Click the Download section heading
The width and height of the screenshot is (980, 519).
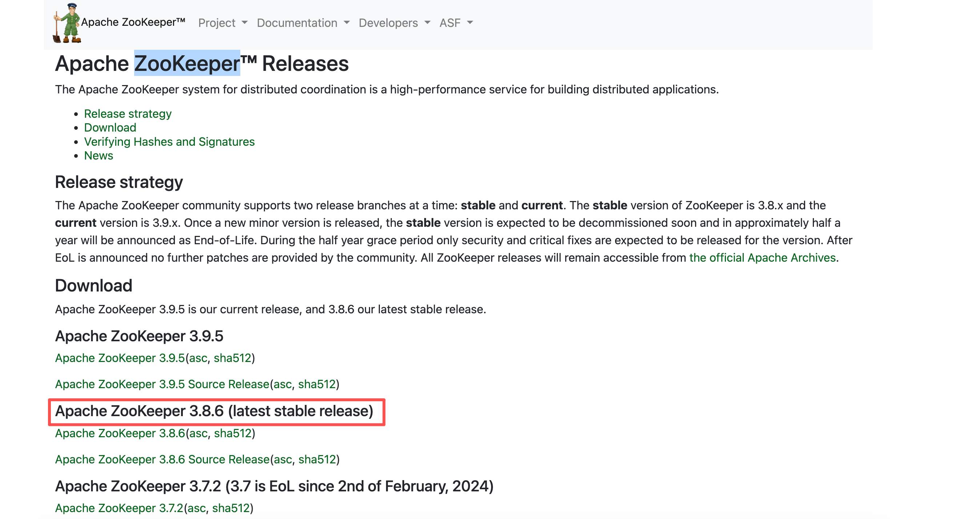tap(93, 286)
